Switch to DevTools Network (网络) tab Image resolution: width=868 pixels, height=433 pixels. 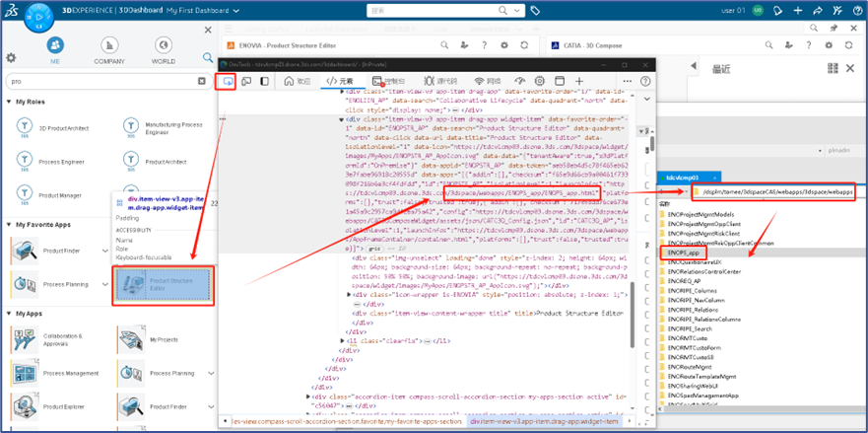(x=489, y=81)
